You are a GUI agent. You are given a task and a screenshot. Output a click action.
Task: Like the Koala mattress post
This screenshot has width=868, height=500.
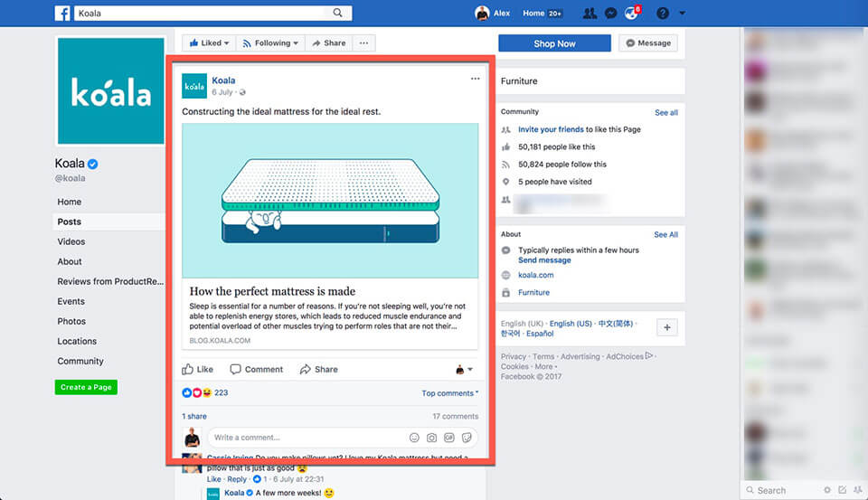[198, 369]
